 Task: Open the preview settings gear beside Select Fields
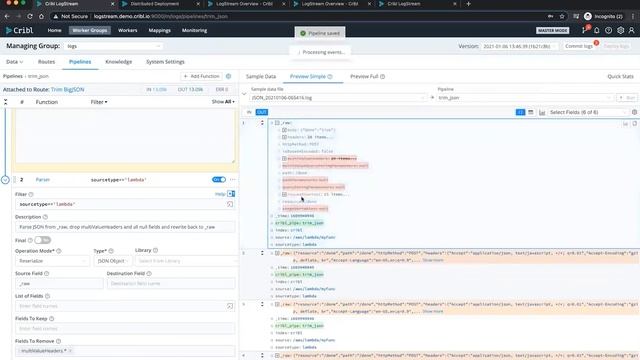[634, 112]
